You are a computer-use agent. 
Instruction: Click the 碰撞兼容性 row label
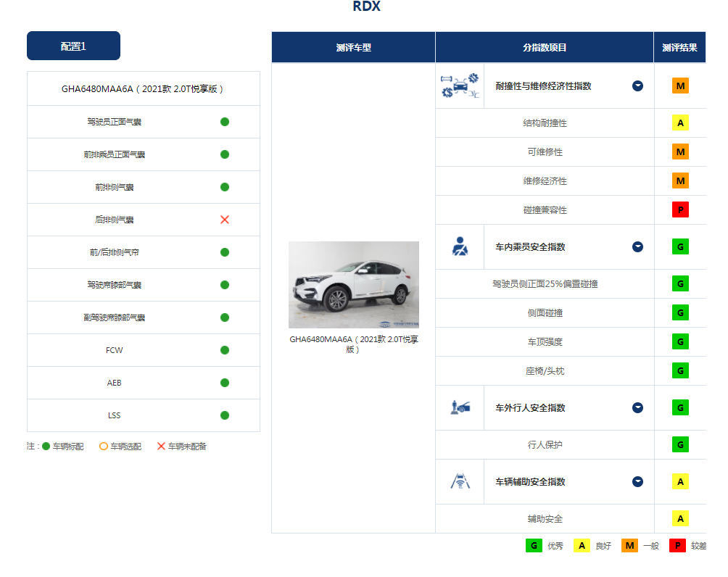545,209
